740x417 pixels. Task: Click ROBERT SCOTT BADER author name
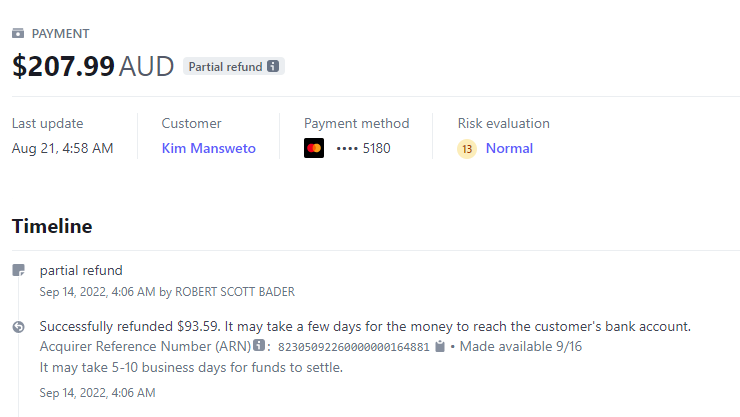point(235,292)
